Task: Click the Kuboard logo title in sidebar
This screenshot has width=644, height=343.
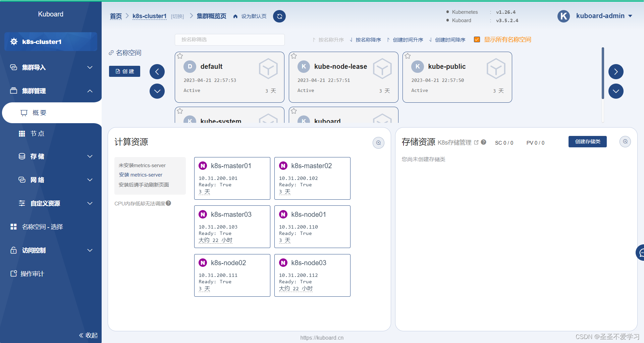Action: tap(51, 14)
